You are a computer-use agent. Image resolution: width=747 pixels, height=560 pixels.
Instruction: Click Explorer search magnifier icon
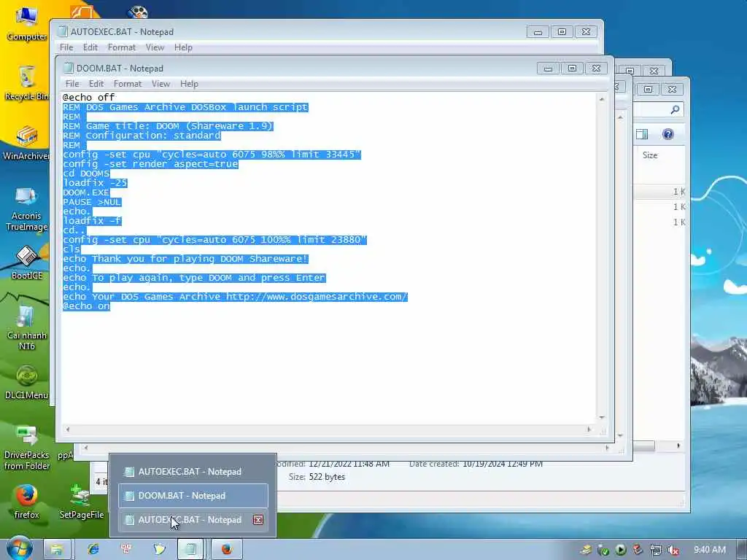[675, 110]
